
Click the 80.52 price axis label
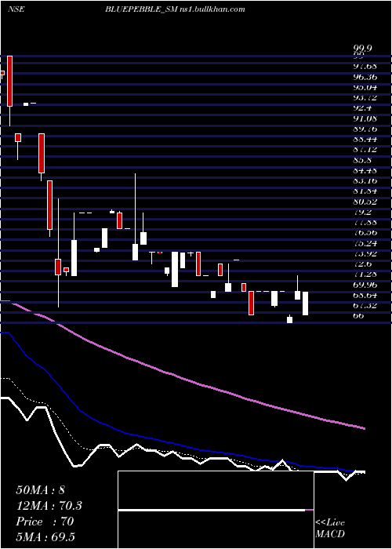click(365, 202)
